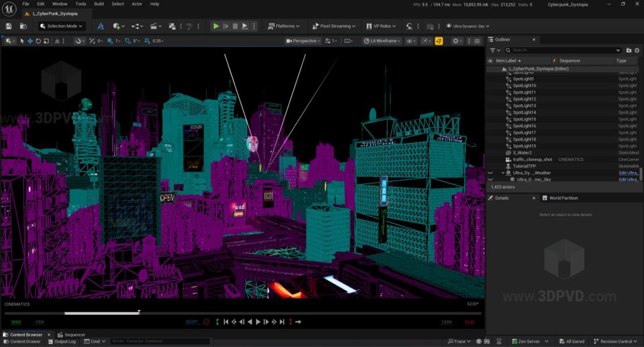Expand the Perspective viewport type dropdown
This screenshot has height=347, width=644.
point(303,41)
